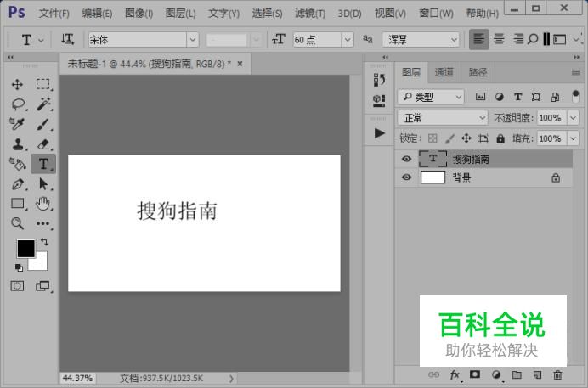The height and width of the screenshot is (388, 588).
Task: Filter layers by type layers
Action: [517, 97]
